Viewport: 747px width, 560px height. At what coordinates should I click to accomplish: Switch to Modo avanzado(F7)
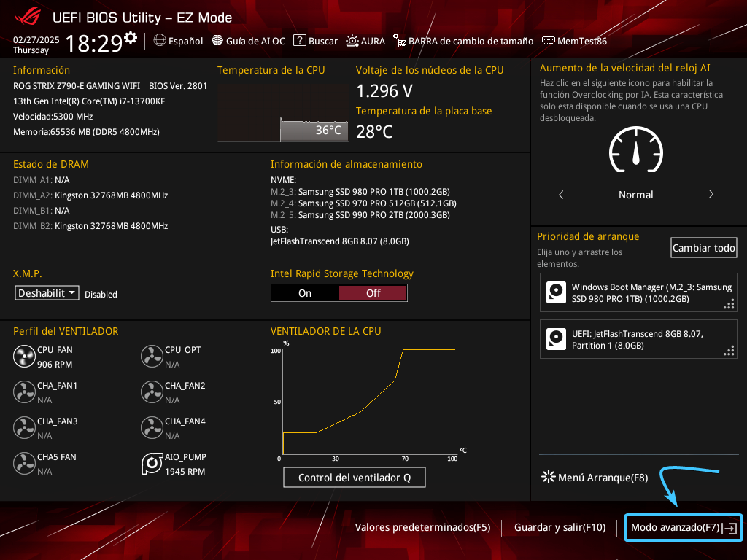[x=684, y=527]
